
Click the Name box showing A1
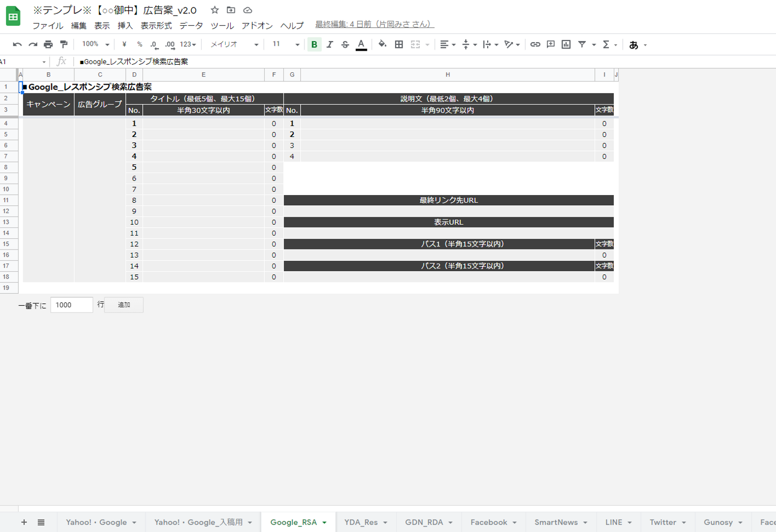[23, 62]
